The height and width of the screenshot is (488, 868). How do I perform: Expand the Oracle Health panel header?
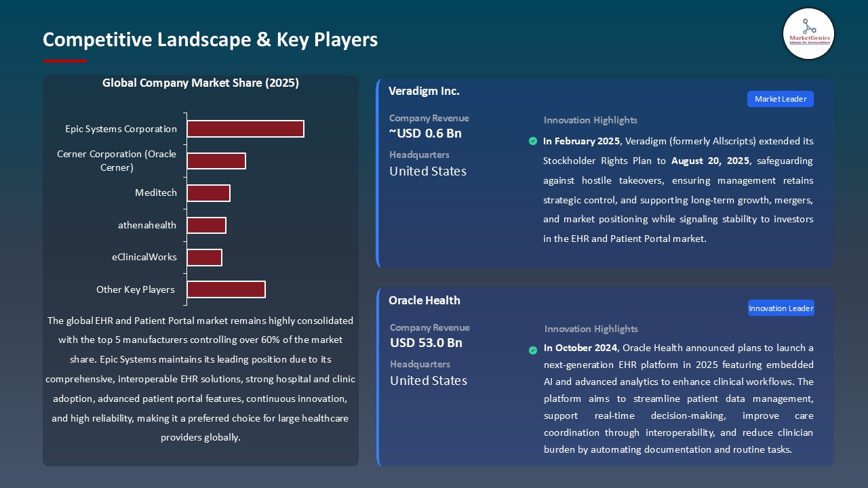tap(425, 300)
